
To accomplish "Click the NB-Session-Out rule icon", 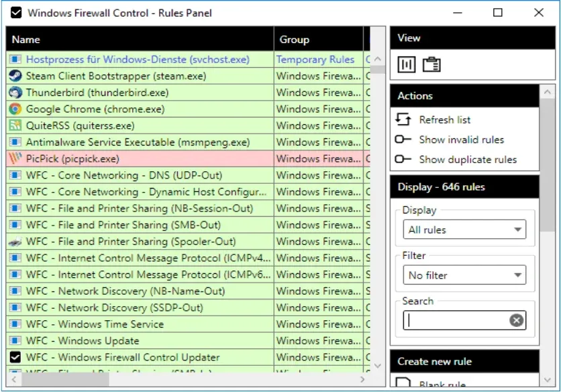I will [15, 208].
